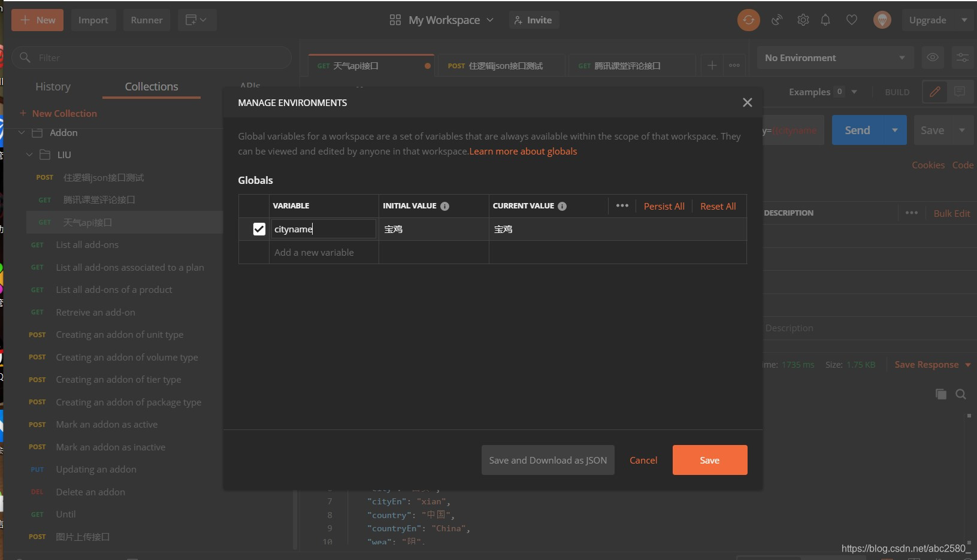Screen dimensions: 977x560
Task: Select the 住逻辑json接口测试 request tab
Action: (x=502, y=65)
